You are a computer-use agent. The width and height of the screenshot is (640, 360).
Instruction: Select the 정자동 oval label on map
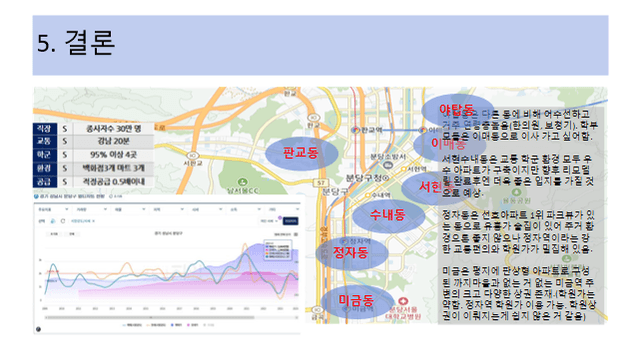(351, 253)
